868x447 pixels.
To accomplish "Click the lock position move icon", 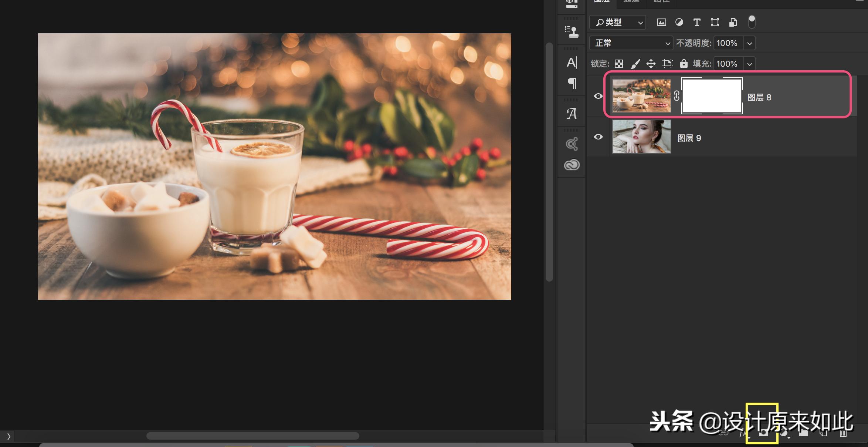I will pos(651,64).
